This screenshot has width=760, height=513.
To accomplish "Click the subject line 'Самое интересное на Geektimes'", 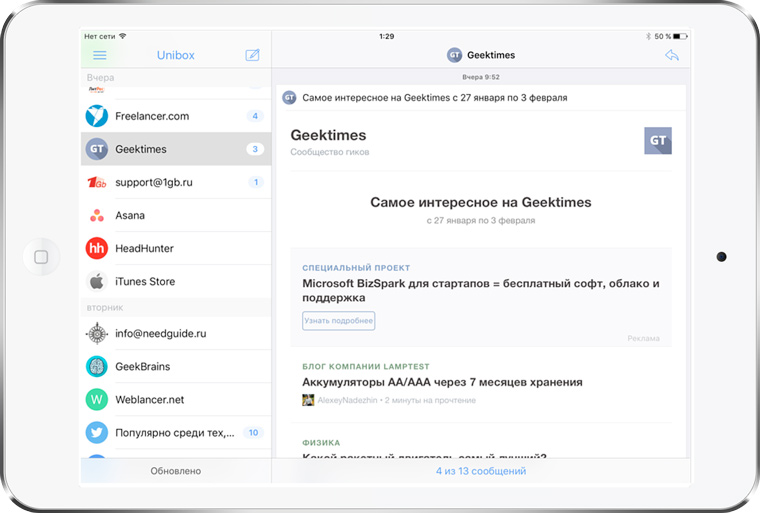I will tap(434, 97).
